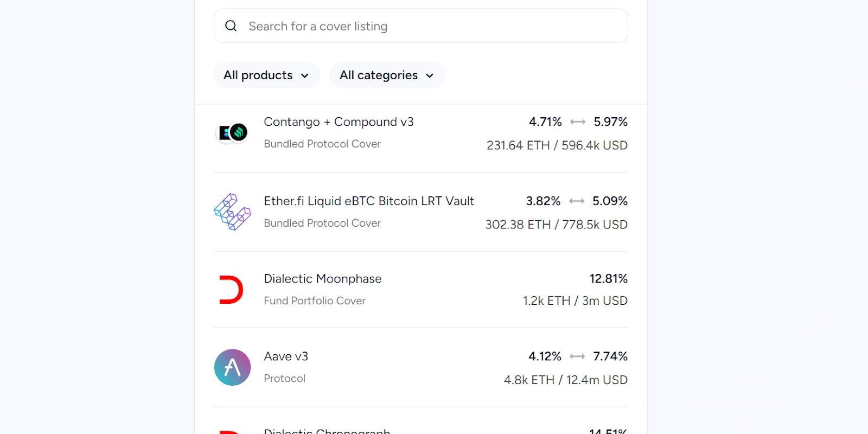
Task: Open the Aave v3 listing title
Action: (x=286, y=356)
